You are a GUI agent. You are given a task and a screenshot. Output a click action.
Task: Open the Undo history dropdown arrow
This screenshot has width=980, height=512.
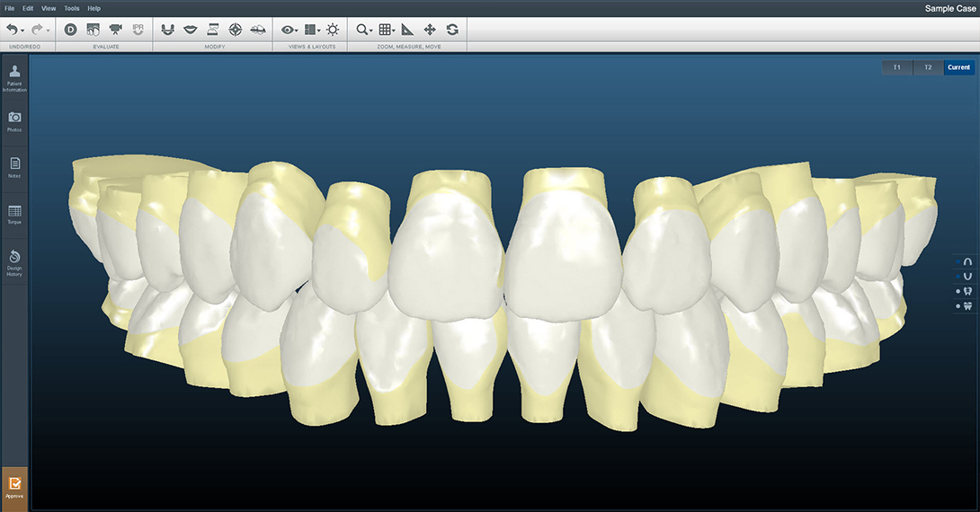click(22, 31)
